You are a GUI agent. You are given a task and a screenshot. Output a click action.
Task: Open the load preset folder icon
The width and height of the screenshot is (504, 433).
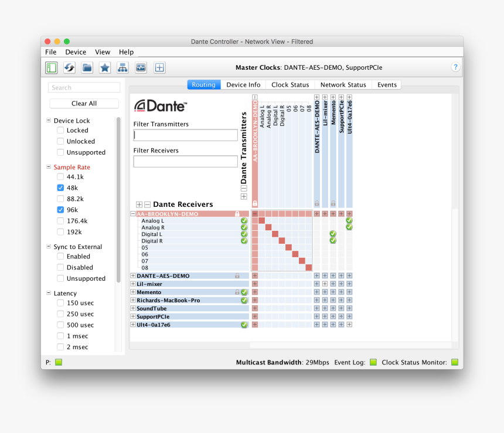click(87, 67)
